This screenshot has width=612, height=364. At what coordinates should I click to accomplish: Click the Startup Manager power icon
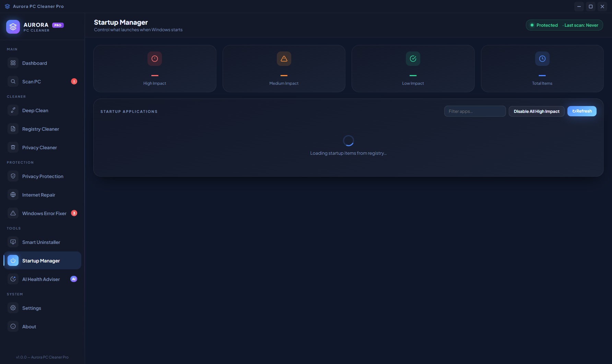tap(13, 260)
